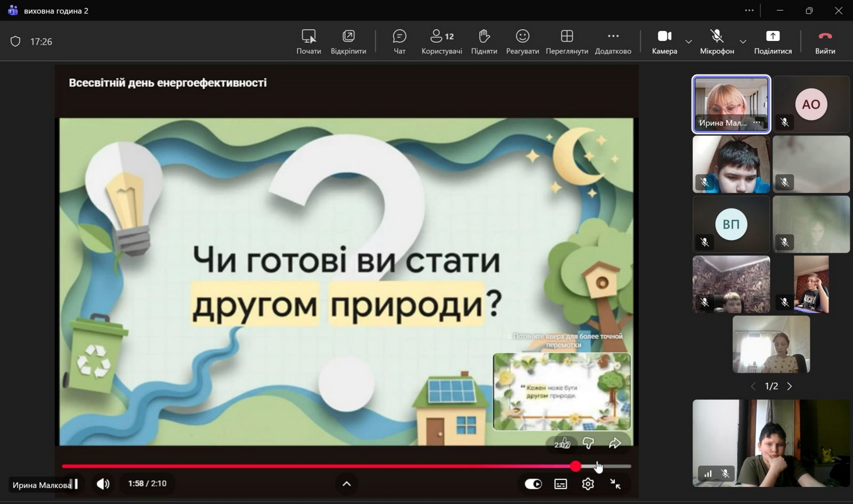Open the Чат panel
Image resolution: width=853 pixels, height=504 pixels.
click(x=399, y=42)
